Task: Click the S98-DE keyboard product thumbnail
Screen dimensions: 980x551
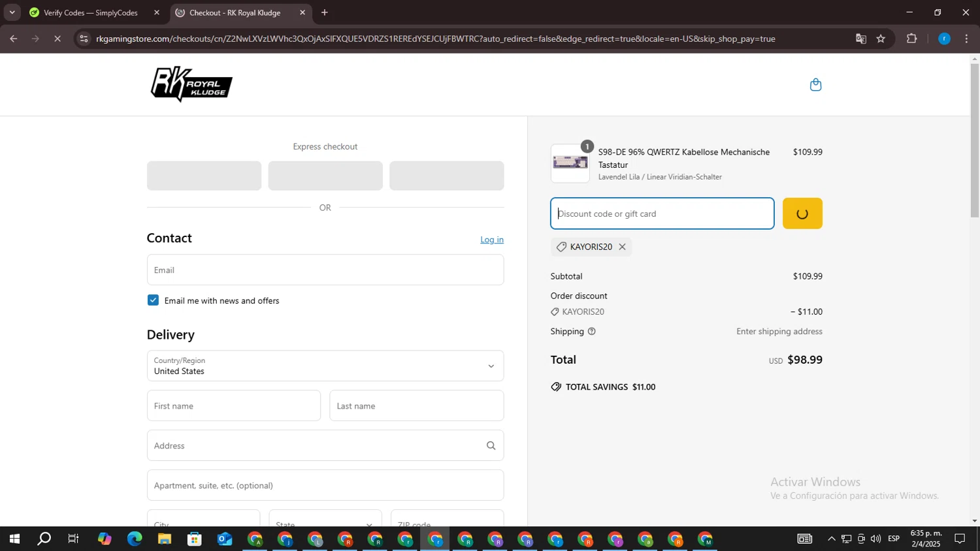Action: click(x=570, y=163)
